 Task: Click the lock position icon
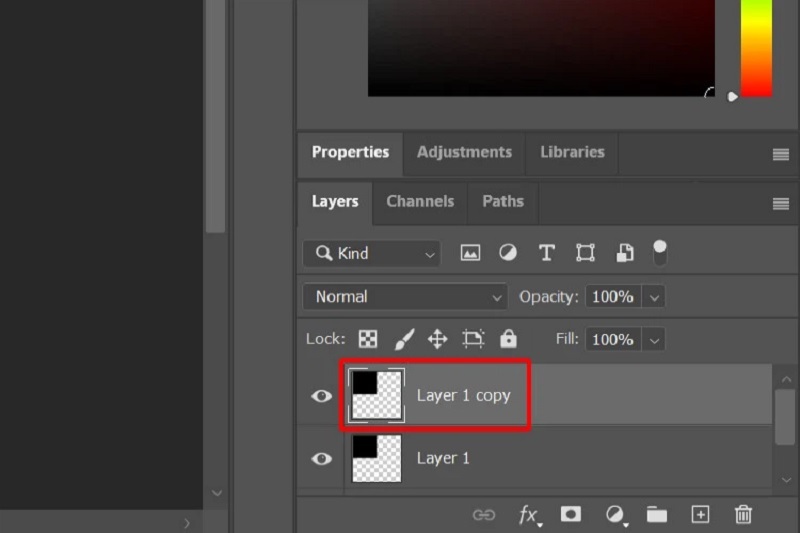pyautogui.click(x=437, y=339)
